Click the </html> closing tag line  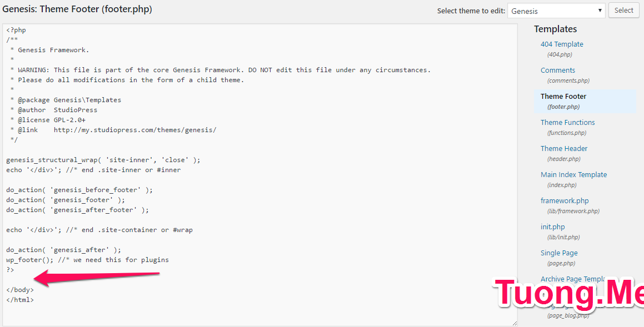click(20, 300)
